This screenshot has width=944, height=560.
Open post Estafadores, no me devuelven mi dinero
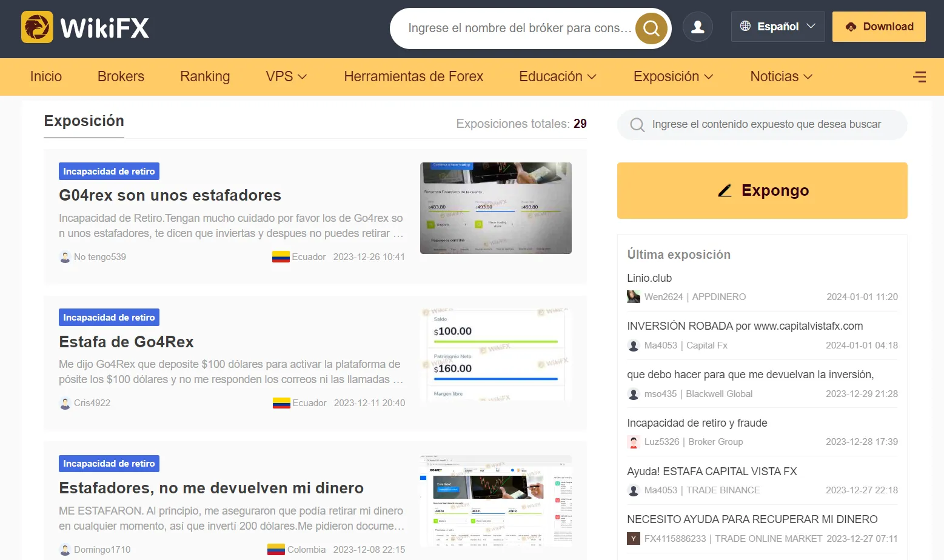pyautogui.click(x=211, y=488)
